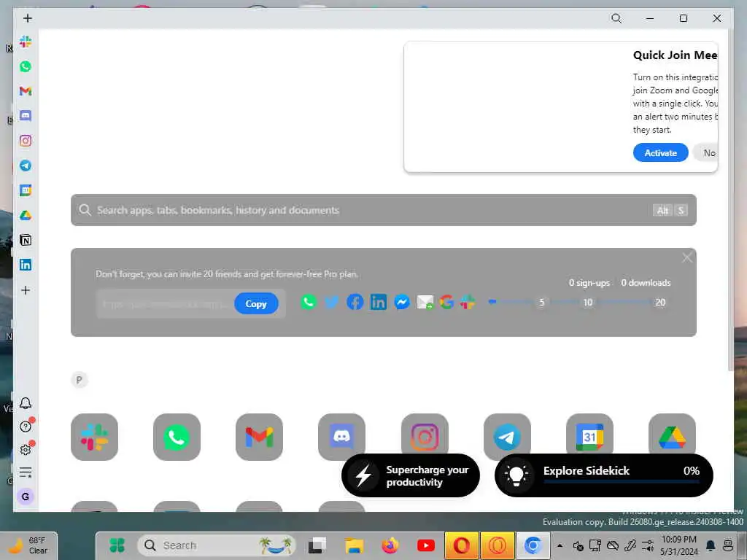Open the settings gear in the sidebar
Screen dimensions: 747x560
(x=26, y=449)
